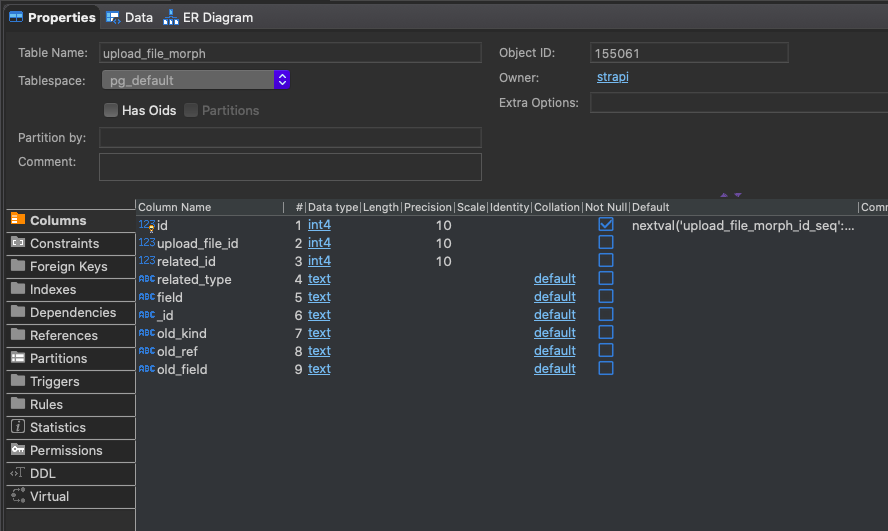The width and height of the screenshot is (888, 531).
Task: Click the Triggers folder icon
Action: click(x=18, y=380)
